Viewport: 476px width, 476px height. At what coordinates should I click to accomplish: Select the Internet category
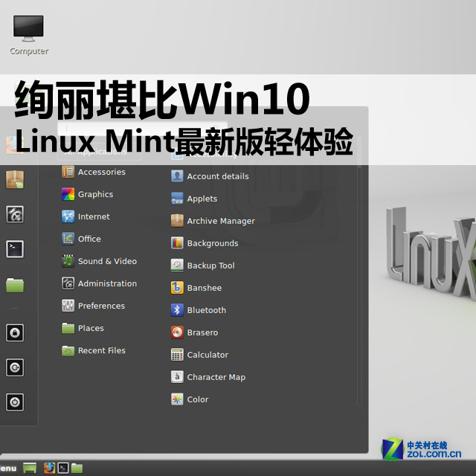pyautogui.click(x=86, y=216)
